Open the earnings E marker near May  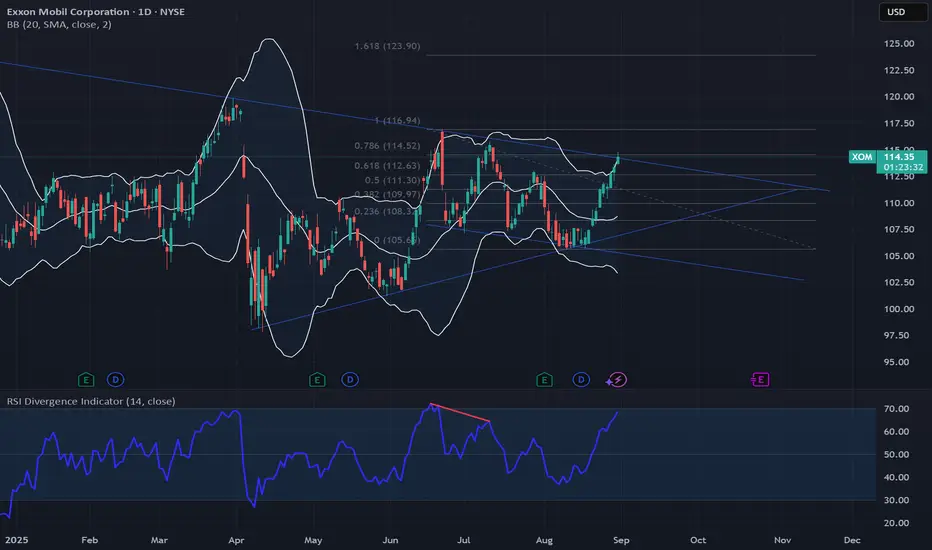317,379
